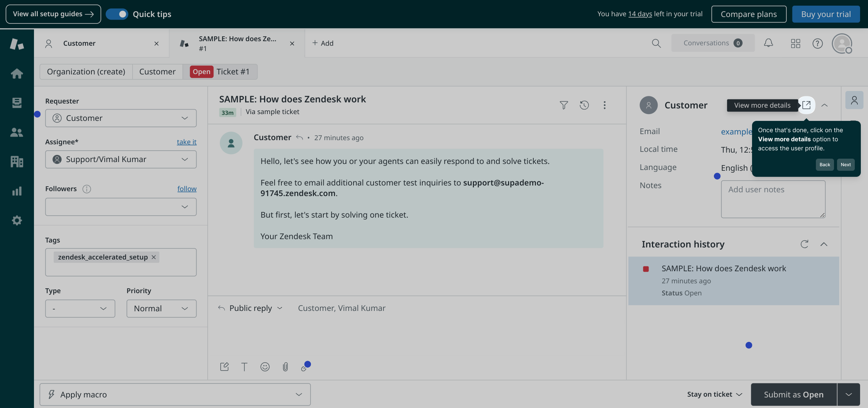Click Next in the tooltip
Viewport: 868px width, 408px height.
[846, 165]
